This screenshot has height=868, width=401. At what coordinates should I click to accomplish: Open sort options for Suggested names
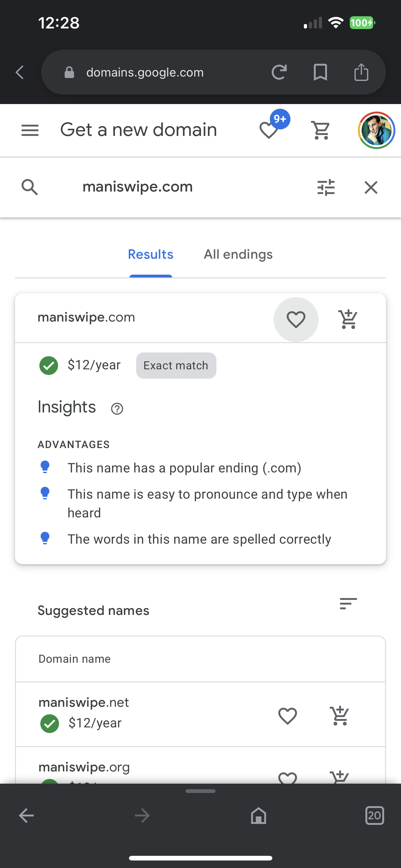[x=348, y=603]
